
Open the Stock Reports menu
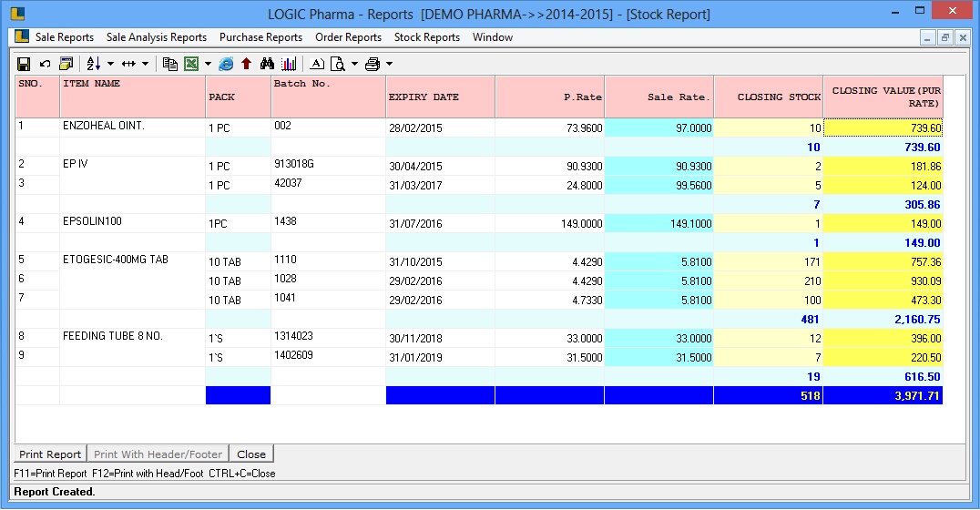(x=427, y=37)
